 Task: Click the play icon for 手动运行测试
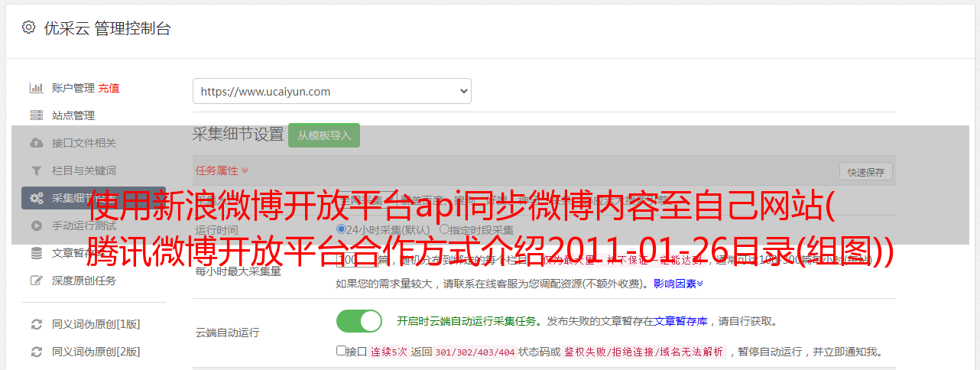point(36,226)
